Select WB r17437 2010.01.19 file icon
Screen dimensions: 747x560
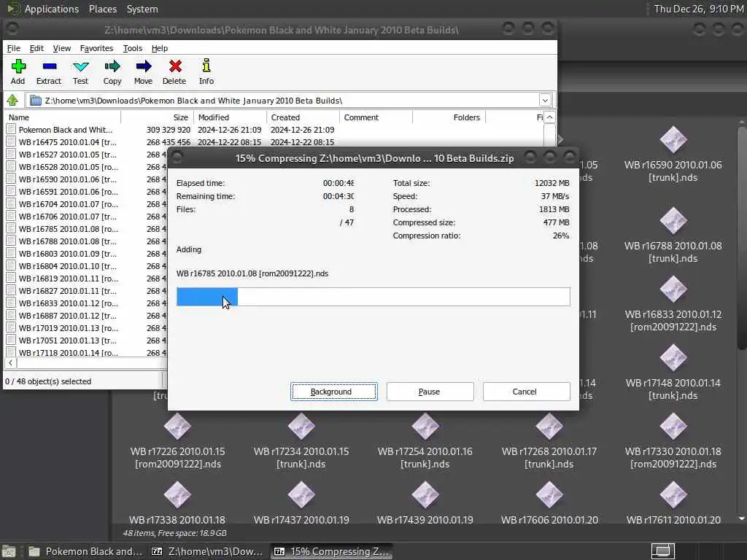(301, 495)
